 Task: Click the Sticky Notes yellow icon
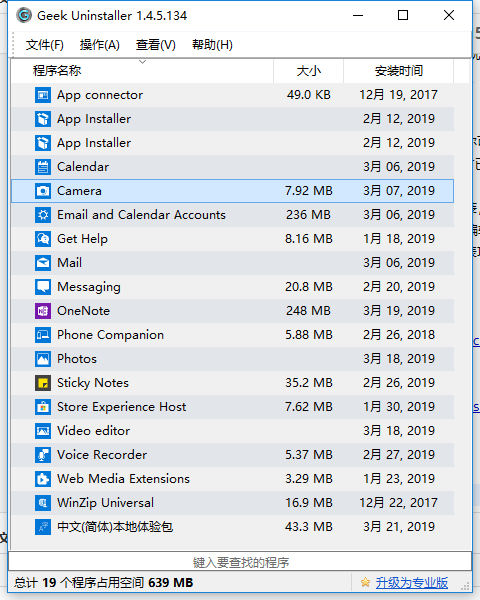pos(43,383)
